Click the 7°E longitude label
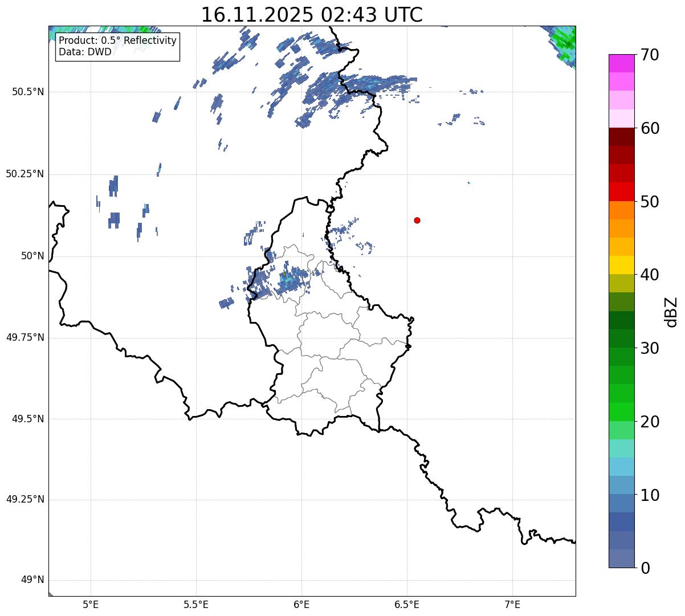Image resolution: width=685 pixels, height=616 pixels. coord(512,605)
